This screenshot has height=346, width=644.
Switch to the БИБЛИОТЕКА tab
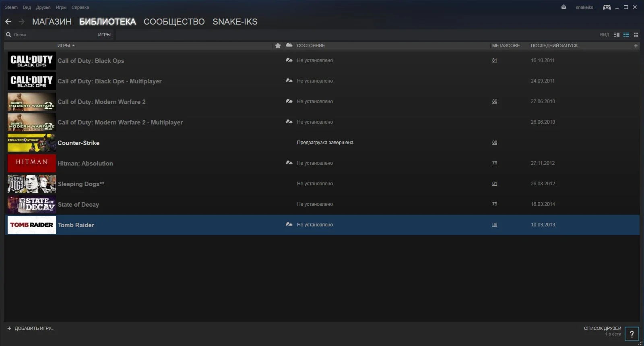click(x=107, y=22)
